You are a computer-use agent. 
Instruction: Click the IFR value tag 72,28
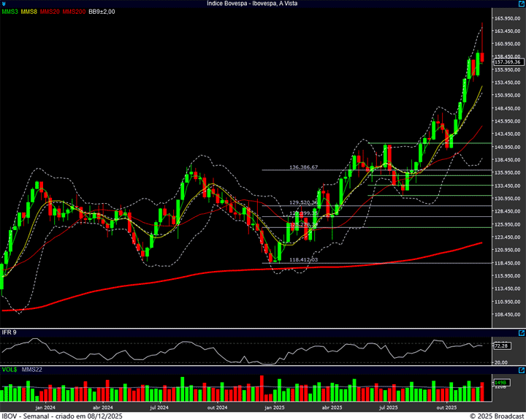[x=501, y=345]
